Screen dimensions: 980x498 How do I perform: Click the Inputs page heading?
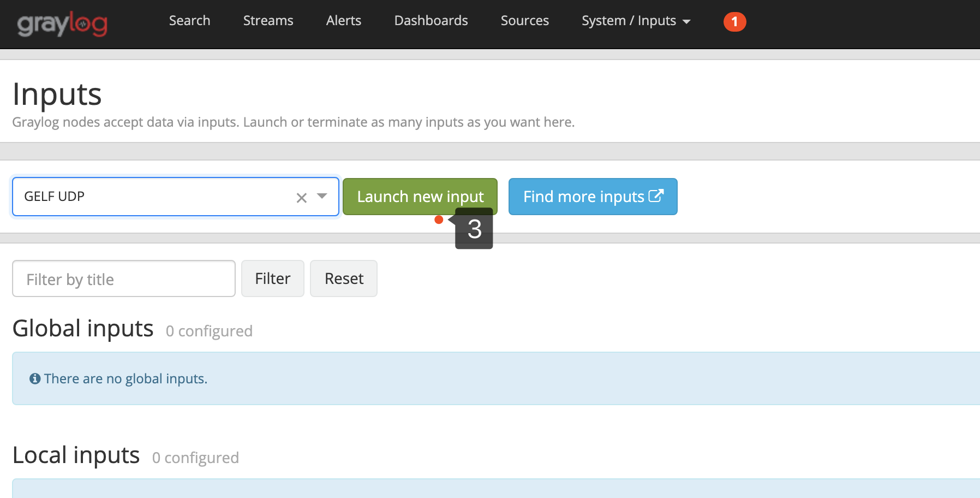click(57, 94)
